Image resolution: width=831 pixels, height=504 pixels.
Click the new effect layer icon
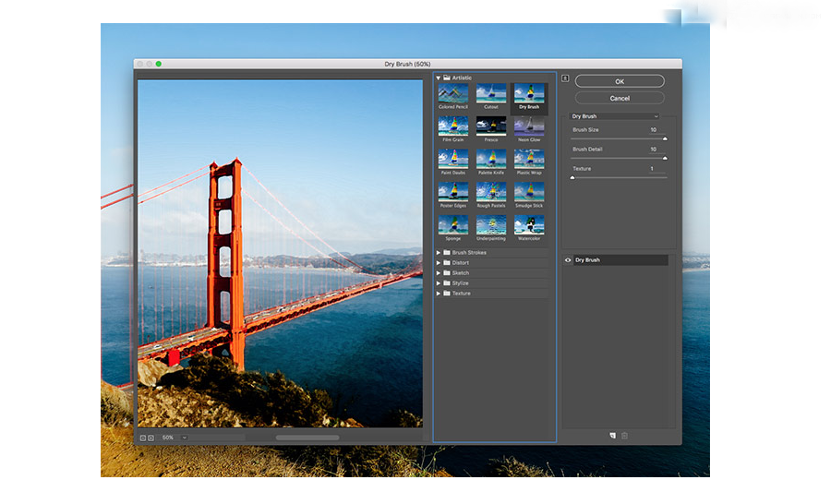click(x=611, y=435)
